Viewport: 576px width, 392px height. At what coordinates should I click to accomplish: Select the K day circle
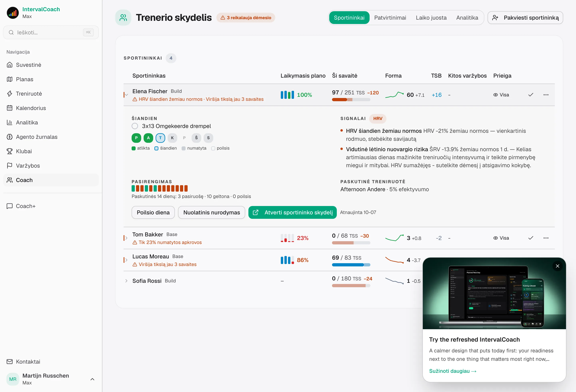pos(172,138)
